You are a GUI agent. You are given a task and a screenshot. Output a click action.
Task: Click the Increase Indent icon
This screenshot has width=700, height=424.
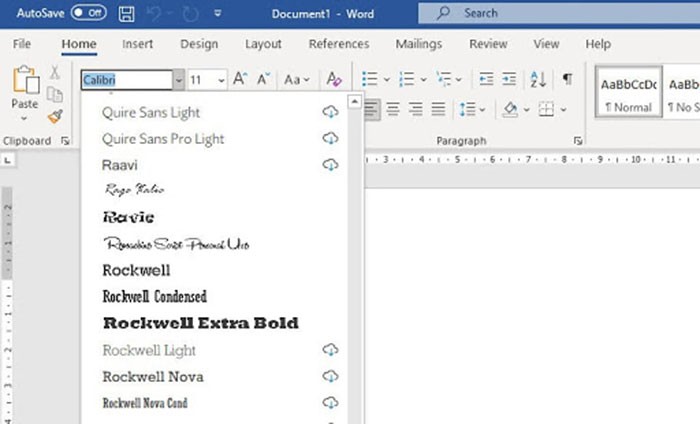509,79
